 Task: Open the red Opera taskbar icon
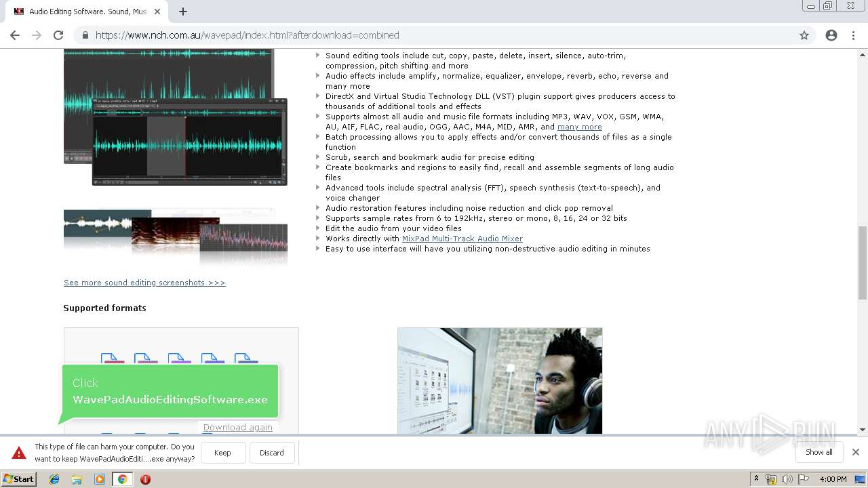(x=145, y=479)
